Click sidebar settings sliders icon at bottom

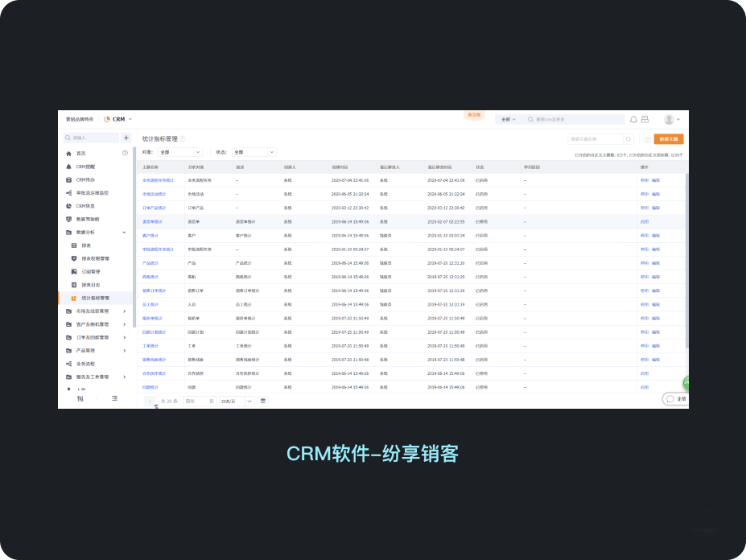tap(80, 399)
